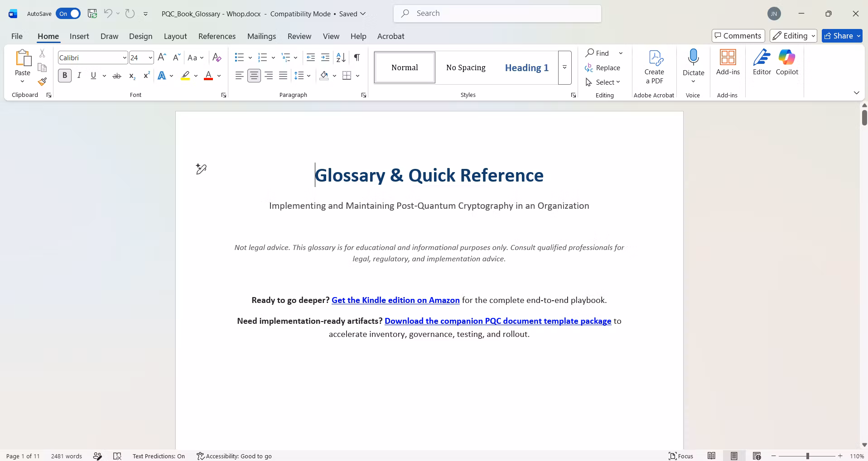Apply the red font color swatch
The width and height of the screenshot is (868, 461).
point(208,76)
